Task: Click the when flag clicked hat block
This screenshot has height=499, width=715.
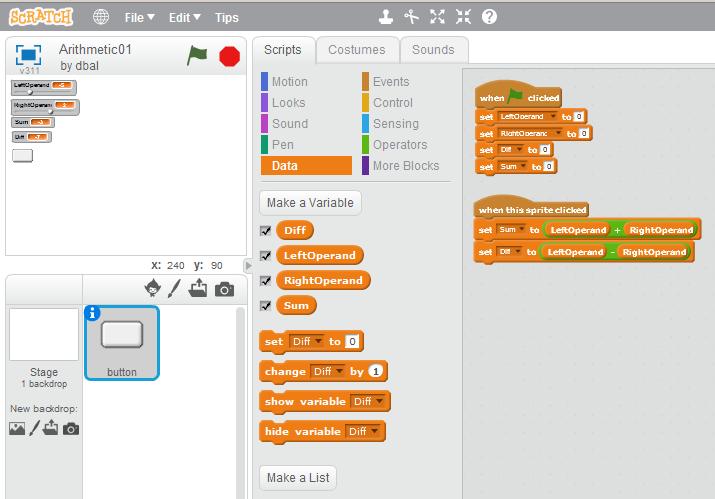Action: point(518,95)
